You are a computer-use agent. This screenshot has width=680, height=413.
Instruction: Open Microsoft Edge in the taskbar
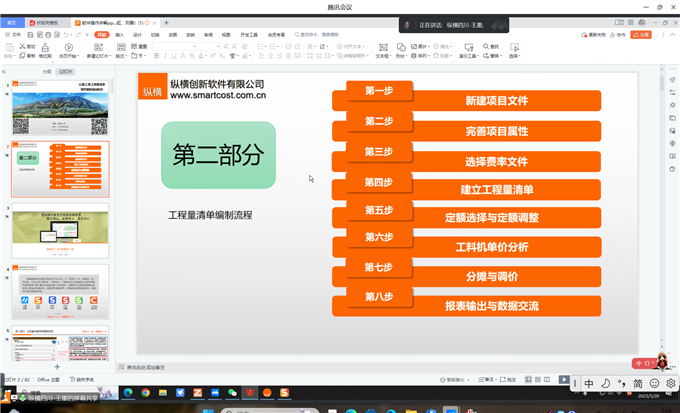128,393
